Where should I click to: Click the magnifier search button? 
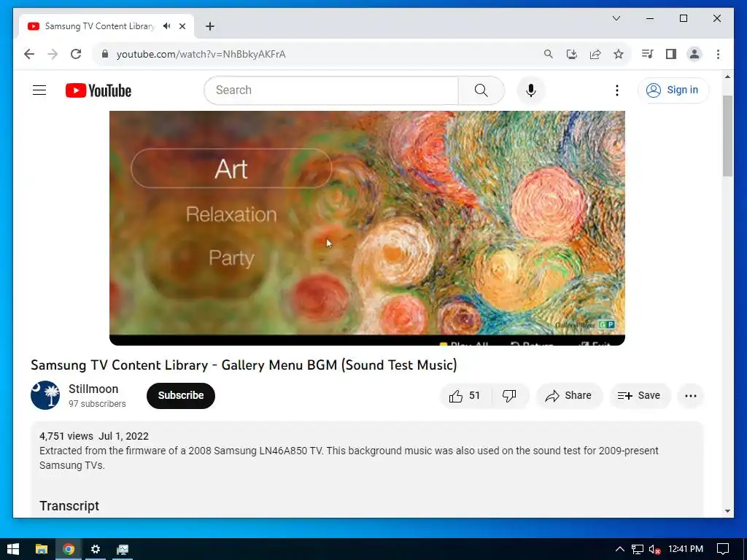pos(481,90)
